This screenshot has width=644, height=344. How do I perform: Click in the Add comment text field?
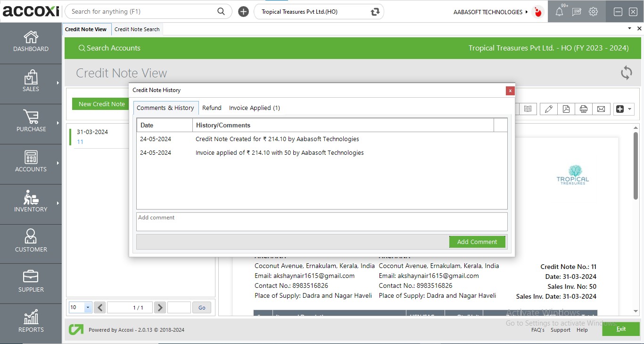click(322, 222)
